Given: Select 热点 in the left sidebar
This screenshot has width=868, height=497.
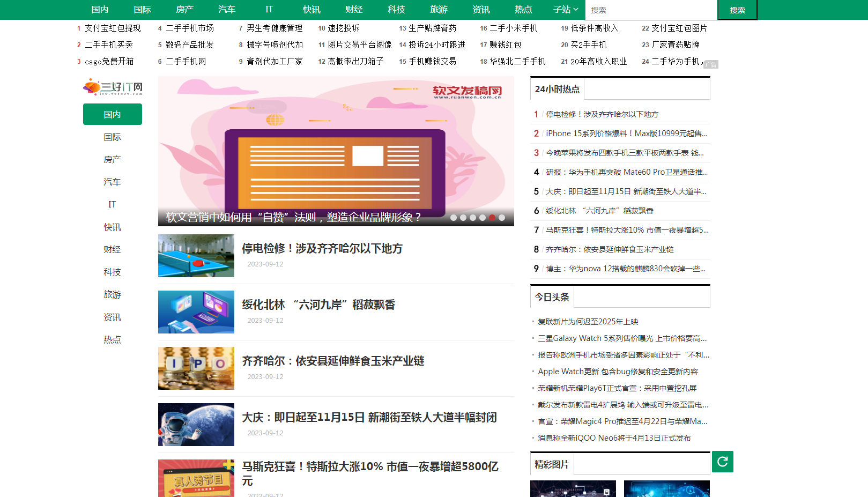Looking at the screenshot, I should 113,340.
